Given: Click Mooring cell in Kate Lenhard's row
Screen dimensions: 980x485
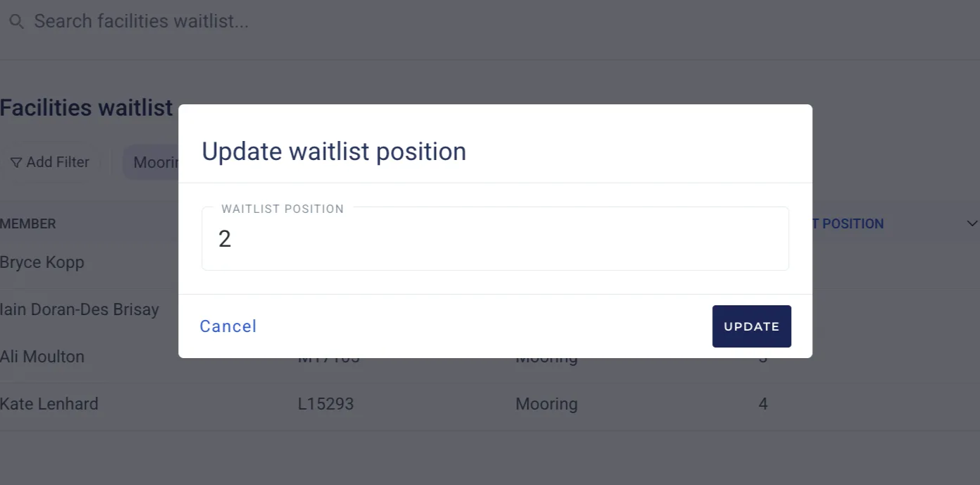Looking at the screenshot, I should 547,404.
